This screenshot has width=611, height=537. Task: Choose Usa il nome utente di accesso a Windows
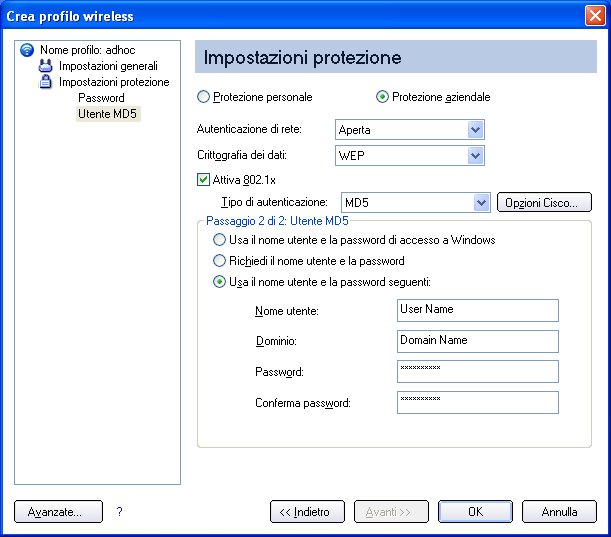click(x=219, y=240)
